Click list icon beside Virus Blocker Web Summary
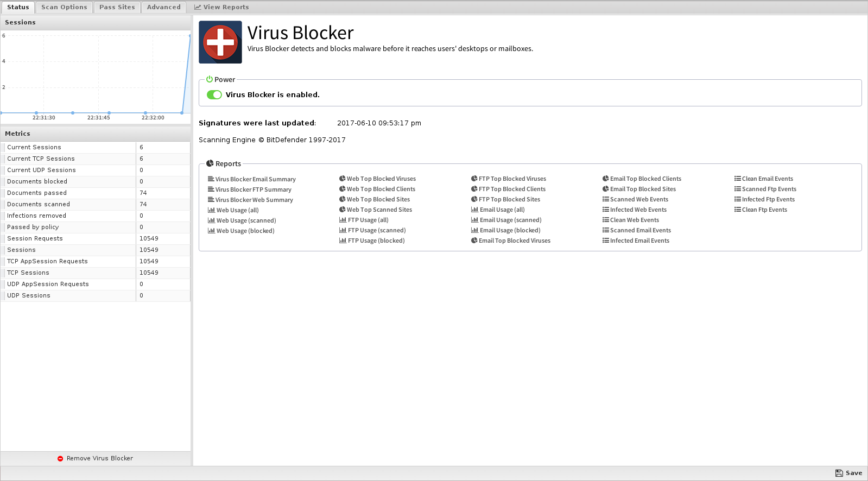 tap(211, 199)
